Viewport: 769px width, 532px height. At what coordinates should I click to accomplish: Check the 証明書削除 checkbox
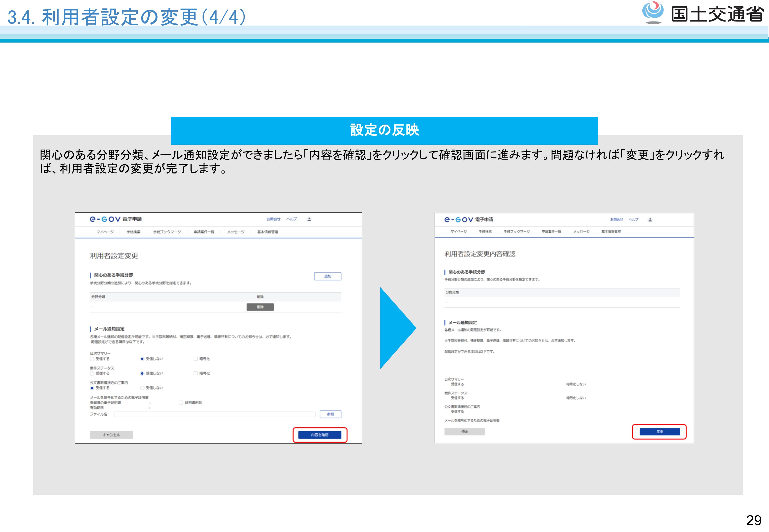pos(181,403)
